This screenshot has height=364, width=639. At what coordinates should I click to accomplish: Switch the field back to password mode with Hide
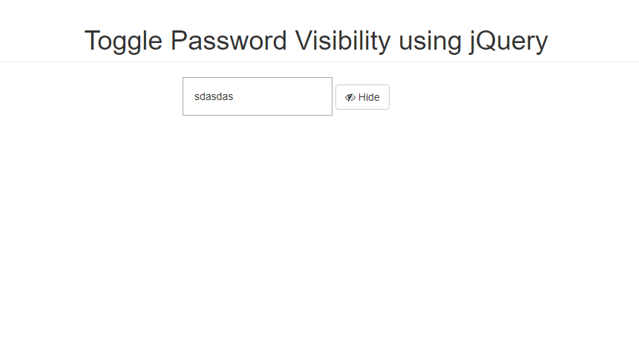(x=362, y=97)
